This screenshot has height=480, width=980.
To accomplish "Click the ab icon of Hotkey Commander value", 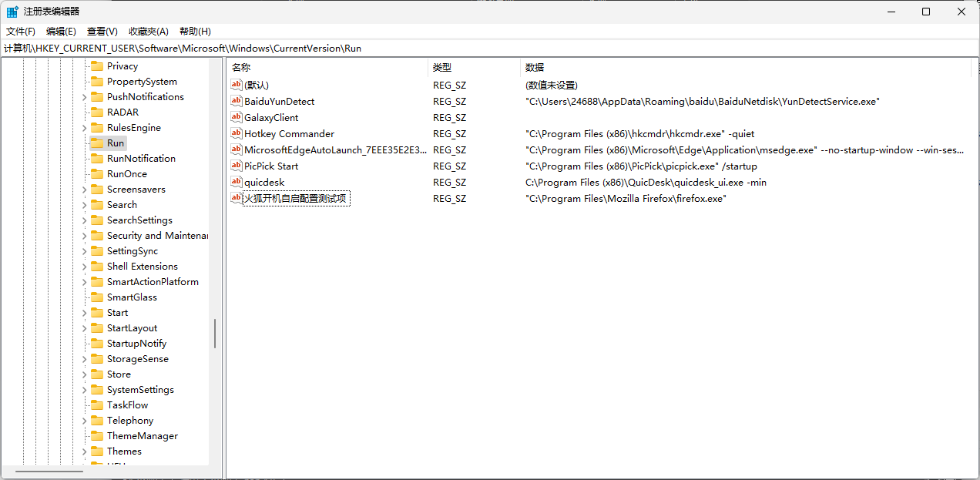I will click(237, 133).
